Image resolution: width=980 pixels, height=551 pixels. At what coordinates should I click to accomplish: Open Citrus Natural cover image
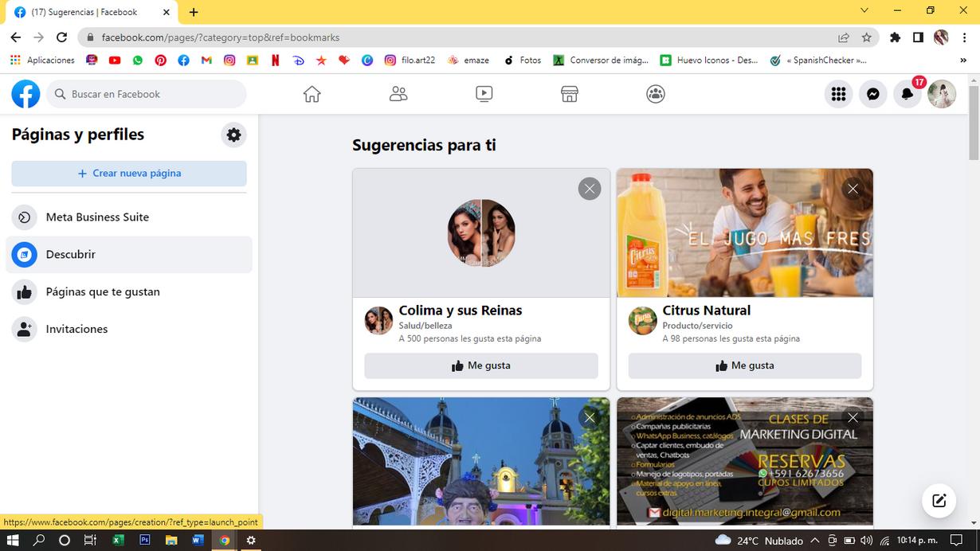745,233
